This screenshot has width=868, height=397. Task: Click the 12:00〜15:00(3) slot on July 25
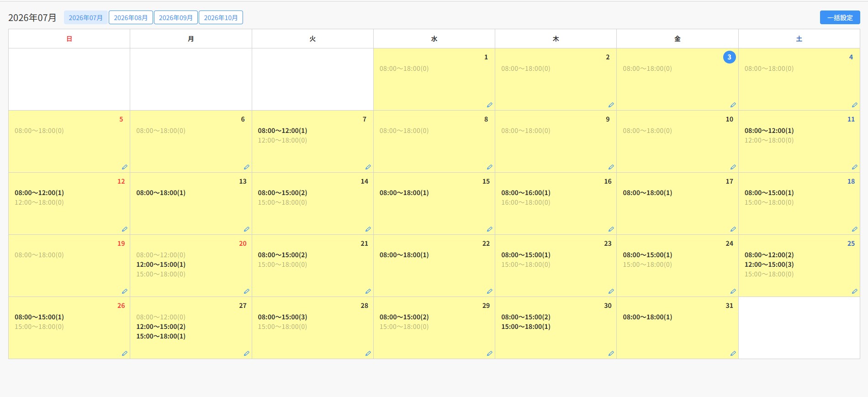(x=769, y=265)
